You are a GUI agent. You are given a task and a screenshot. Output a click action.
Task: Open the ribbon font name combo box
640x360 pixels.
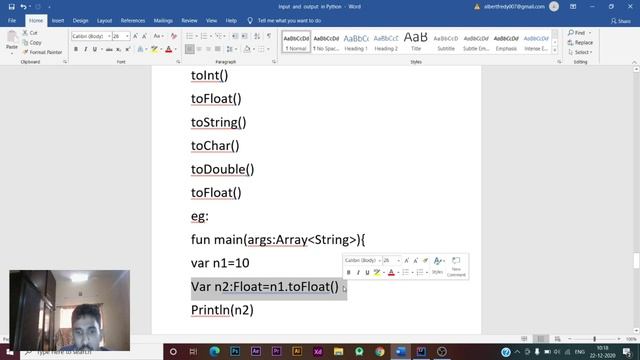91,36
